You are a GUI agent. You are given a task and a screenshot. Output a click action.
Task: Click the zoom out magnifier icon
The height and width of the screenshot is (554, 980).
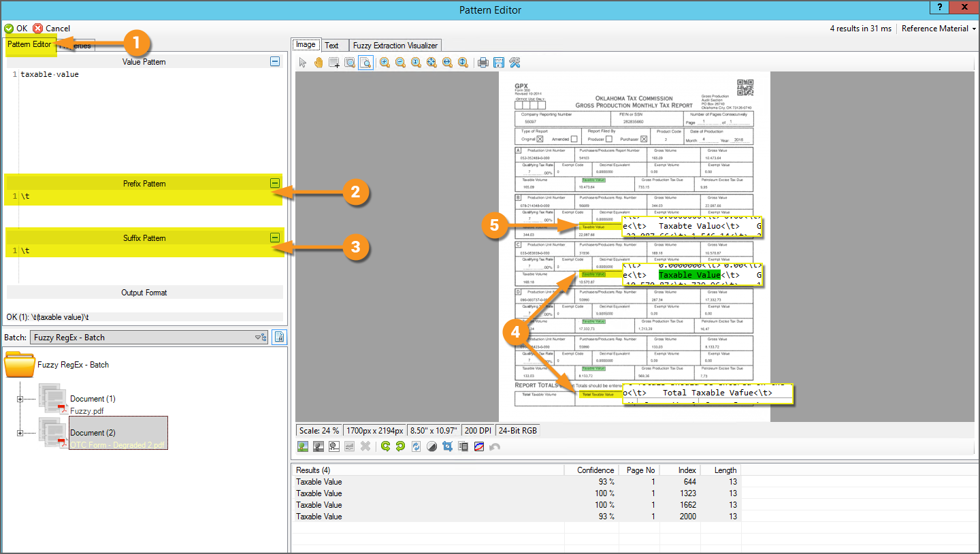tap(400, 63)
